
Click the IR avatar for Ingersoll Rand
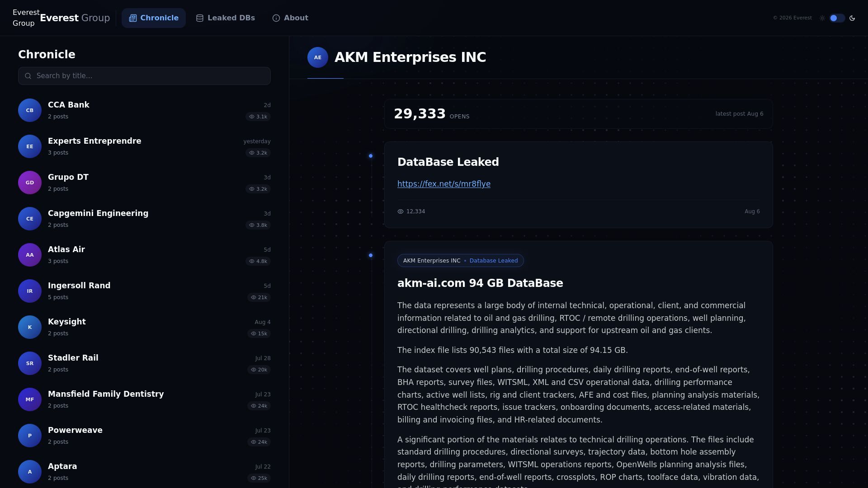30,291
